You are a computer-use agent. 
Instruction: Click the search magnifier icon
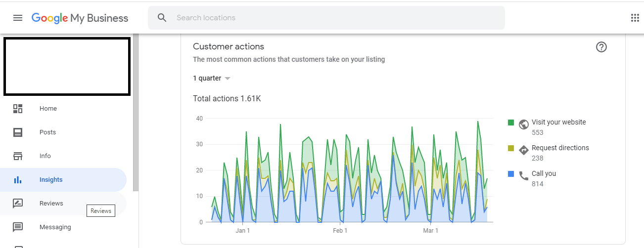(162, 18)
